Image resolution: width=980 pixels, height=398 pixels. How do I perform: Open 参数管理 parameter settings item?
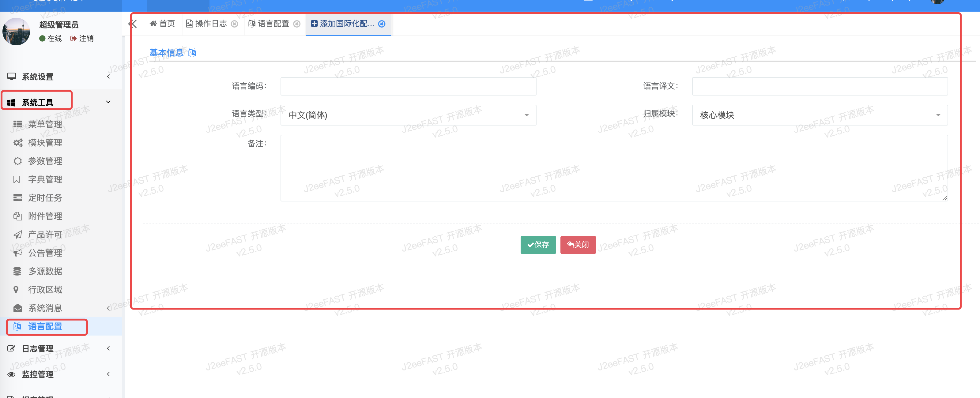[45, 161]
